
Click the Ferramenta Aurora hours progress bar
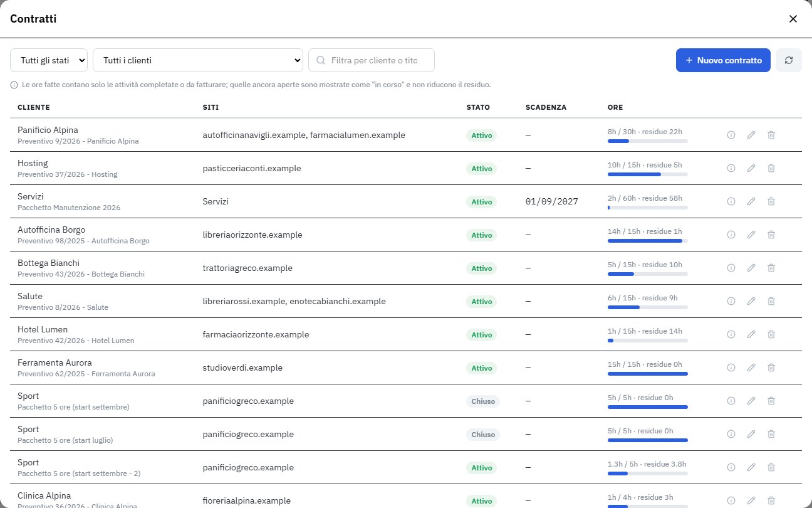(x=648, y=374)
